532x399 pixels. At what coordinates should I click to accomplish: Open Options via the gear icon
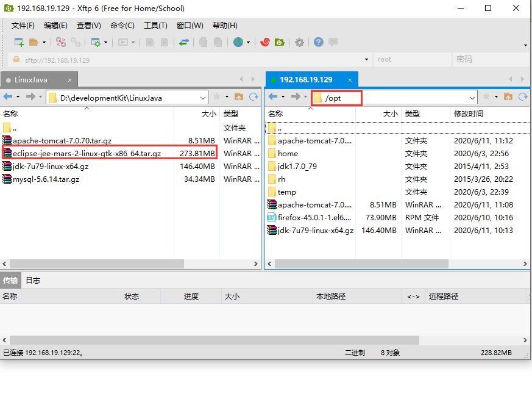pos(299,42)
